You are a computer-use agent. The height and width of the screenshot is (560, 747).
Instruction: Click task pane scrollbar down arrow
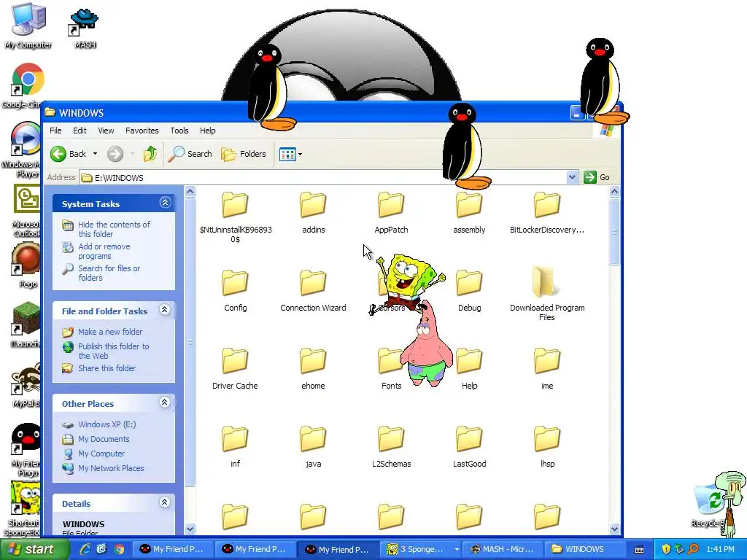(190, 529)
